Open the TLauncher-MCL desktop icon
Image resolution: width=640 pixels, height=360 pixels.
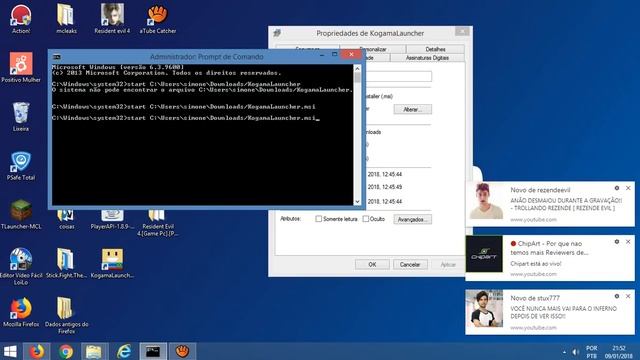click(x=21, y=215)
